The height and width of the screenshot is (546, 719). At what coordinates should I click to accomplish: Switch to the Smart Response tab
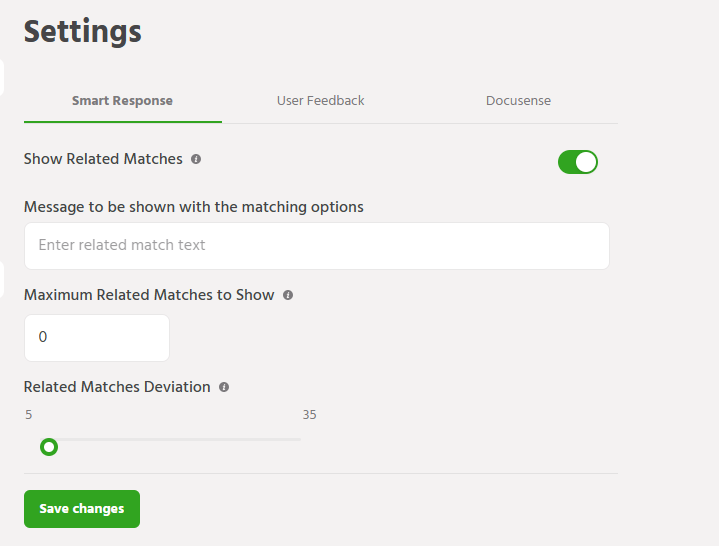pyautogui.click(x=122, y=101)
